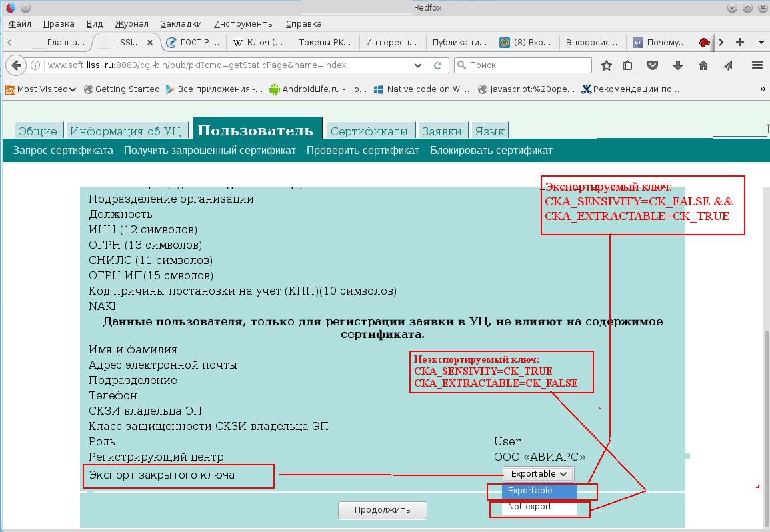
Task: Go back with the browser back arrow
Action: point(16,65)
